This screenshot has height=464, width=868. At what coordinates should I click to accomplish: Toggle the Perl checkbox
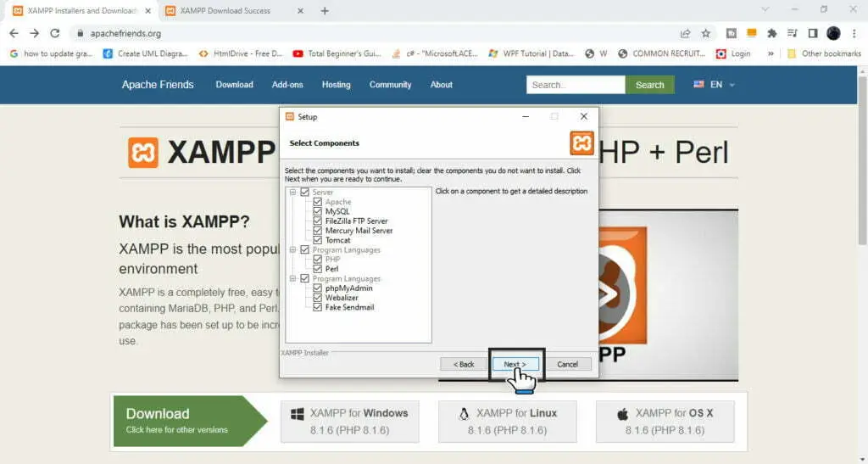[x=317, y=269]
